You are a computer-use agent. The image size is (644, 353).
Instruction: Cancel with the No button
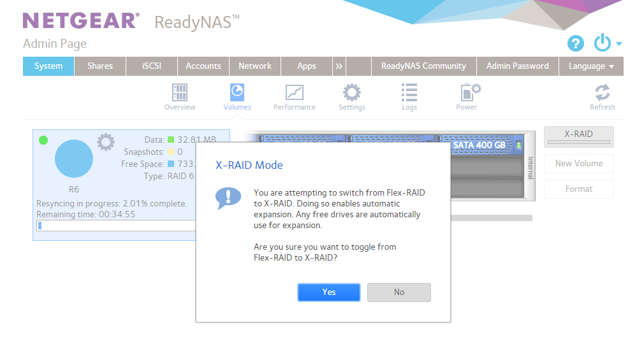pos(399,292)
